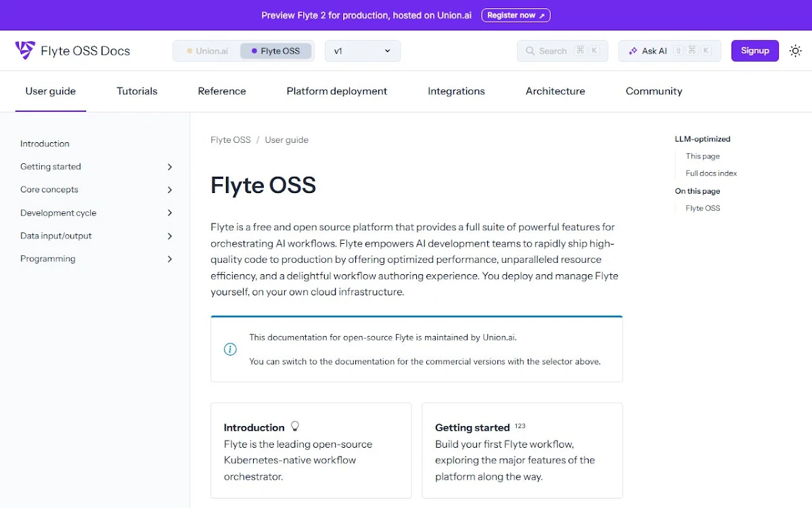Open the Community tab
This screenshot has width=812, height=508.
(x=654, y=91)
